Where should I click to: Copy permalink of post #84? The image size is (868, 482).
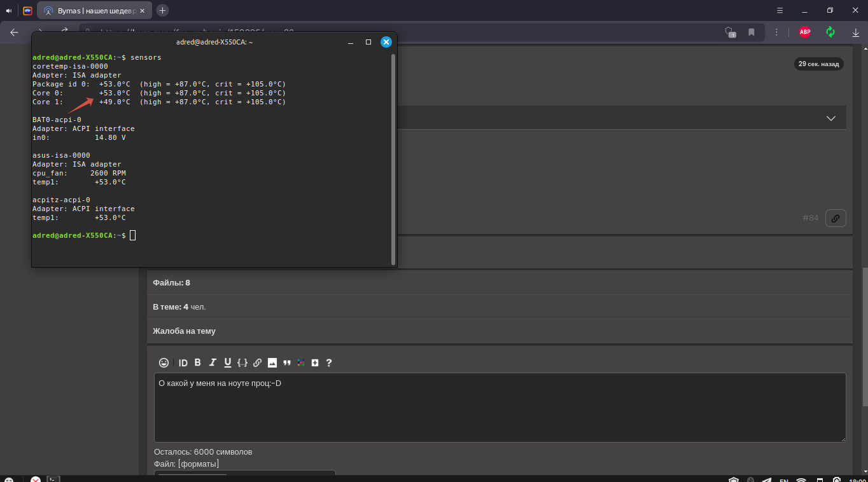(x=836, y=218)
